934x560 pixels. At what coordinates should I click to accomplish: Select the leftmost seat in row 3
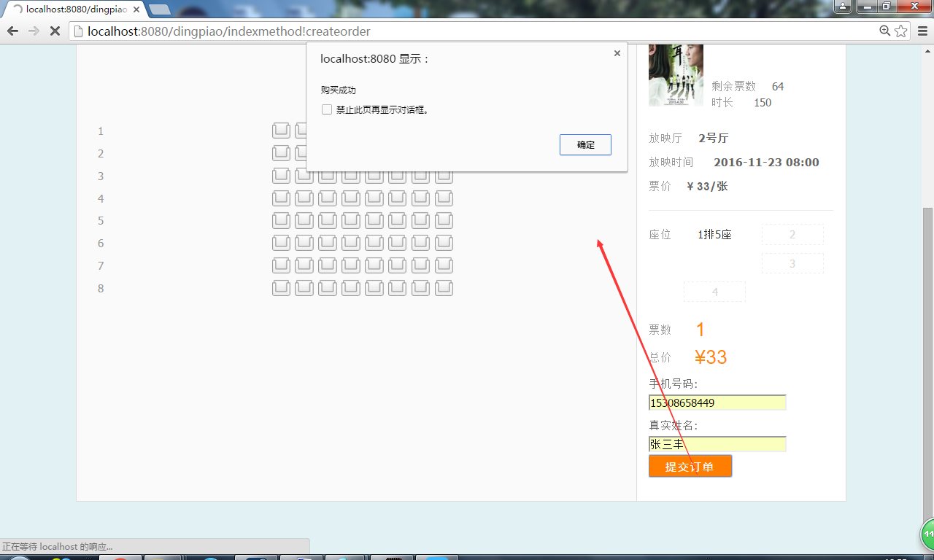(x=281, y=176)
